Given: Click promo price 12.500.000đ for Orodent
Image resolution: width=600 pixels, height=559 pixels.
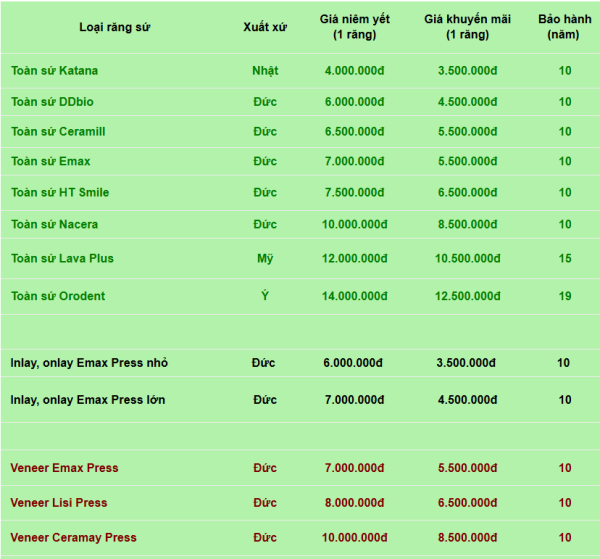Looking at the screenshot, I should pos(468,296).
